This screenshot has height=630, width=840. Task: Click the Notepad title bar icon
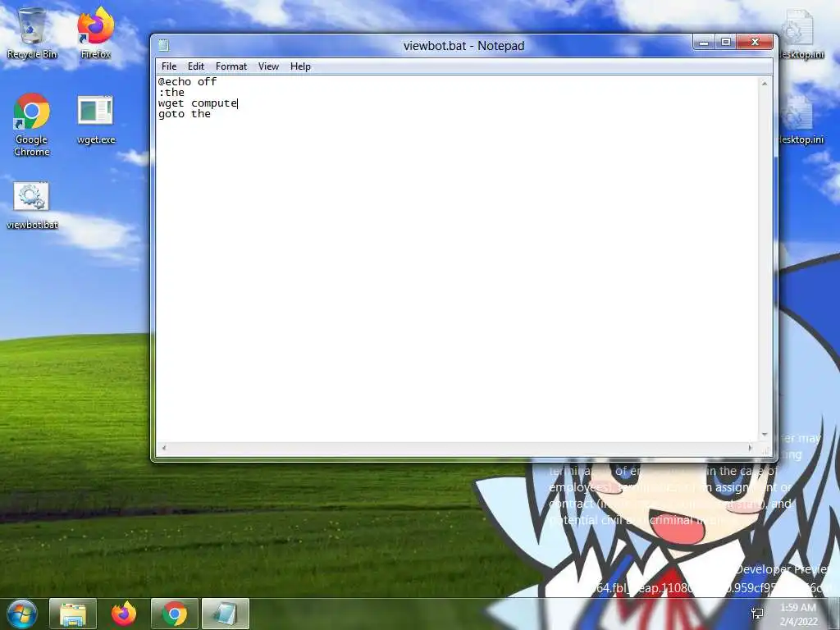[x=164, y=46]
